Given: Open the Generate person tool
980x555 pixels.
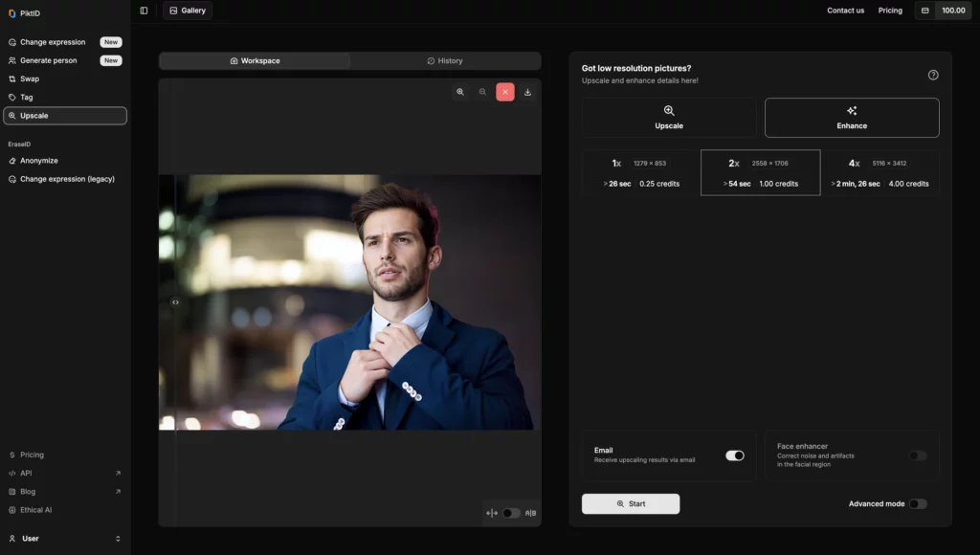Looking at the screenshot, I should (50, 59).
